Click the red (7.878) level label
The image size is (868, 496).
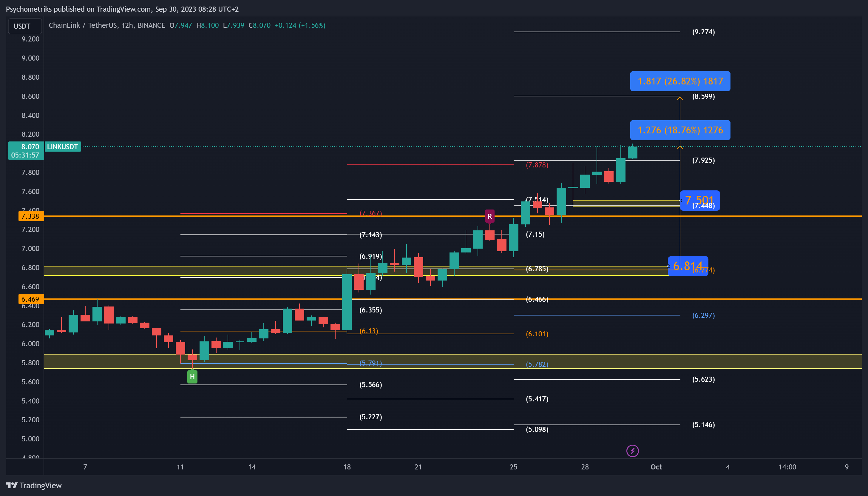(537, 165)
